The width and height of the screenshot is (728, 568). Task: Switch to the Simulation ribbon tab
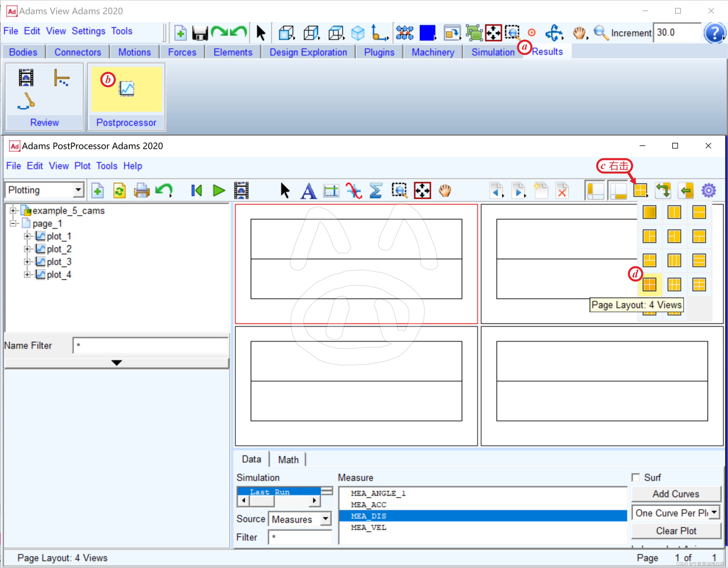click(493, 52)
